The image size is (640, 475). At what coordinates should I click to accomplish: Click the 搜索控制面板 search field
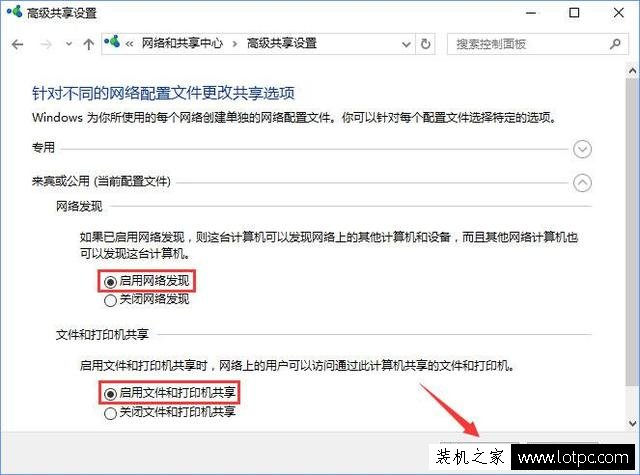(x=537, y=44)
